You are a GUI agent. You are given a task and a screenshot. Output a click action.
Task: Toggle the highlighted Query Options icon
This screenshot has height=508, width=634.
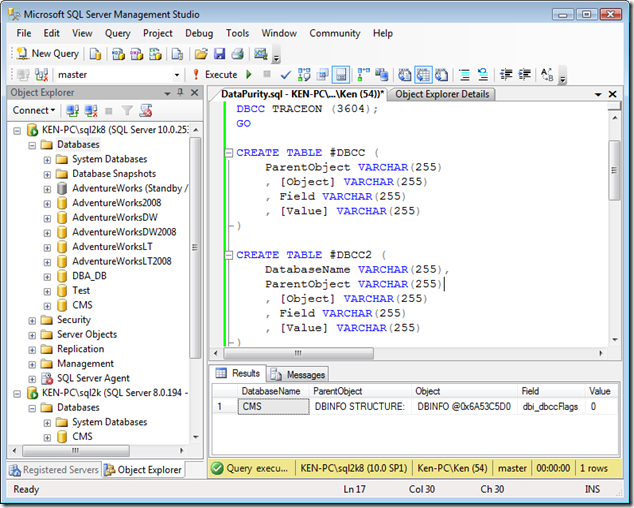click(x=341, y=74)
